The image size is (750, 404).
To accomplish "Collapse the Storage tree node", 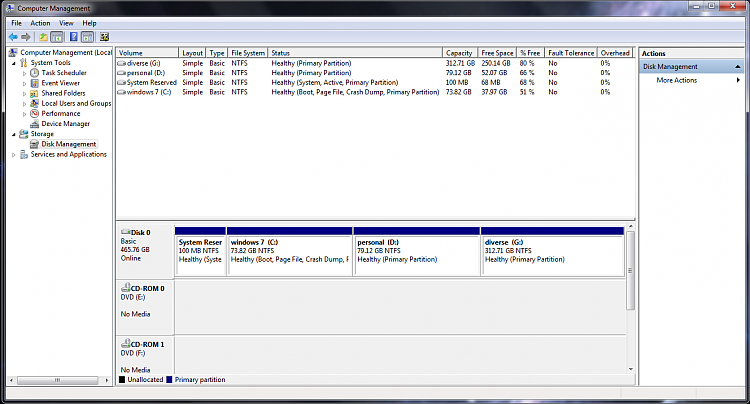I will [x=14, y=134].
